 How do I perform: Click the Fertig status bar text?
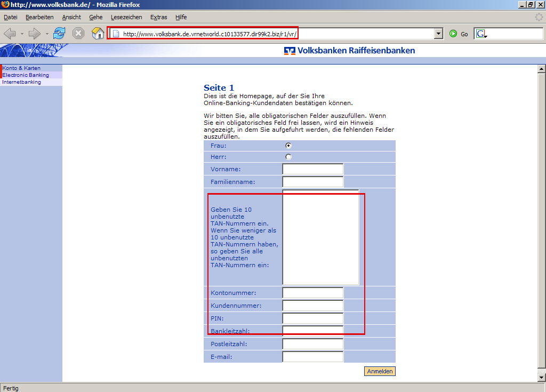click(x=11, y=388)
